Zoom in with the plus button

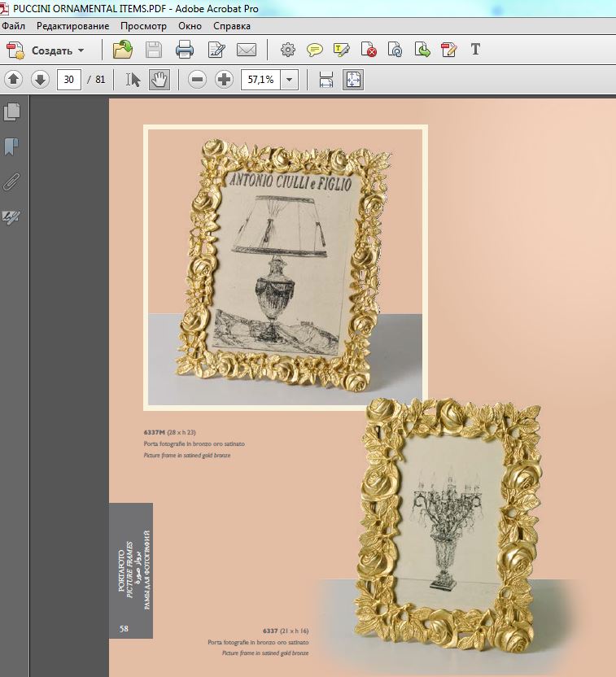coord(224,80)
